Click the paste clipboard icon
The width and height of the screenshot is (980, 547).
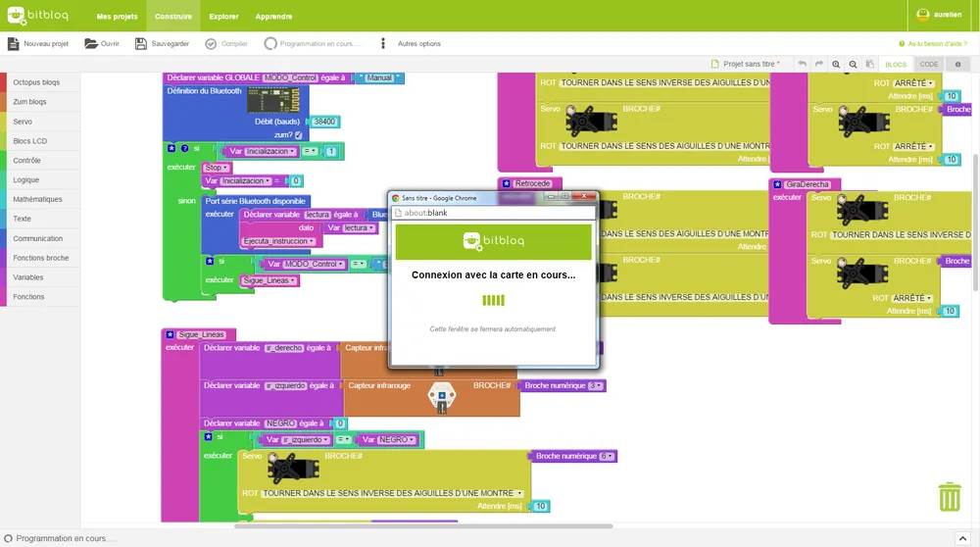point(869,65)
